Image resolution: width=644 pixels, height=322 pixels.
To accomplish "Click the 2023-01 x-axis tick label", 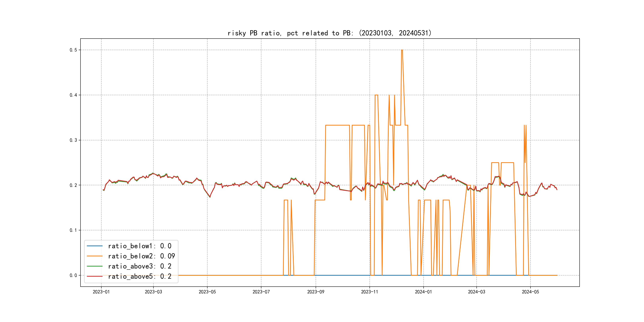I will coord(101,292).
